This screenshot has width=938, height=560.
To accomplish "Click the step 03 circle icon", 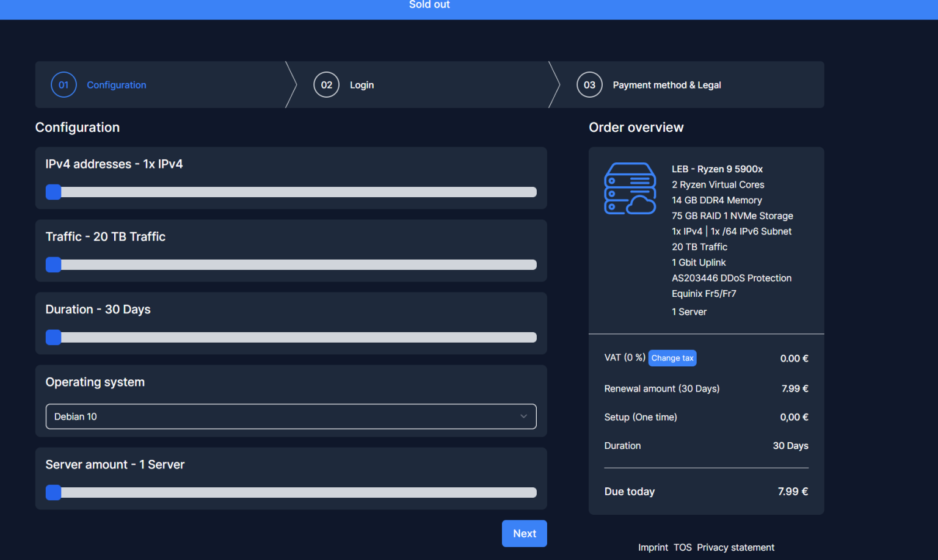I will tap(589, 85).
